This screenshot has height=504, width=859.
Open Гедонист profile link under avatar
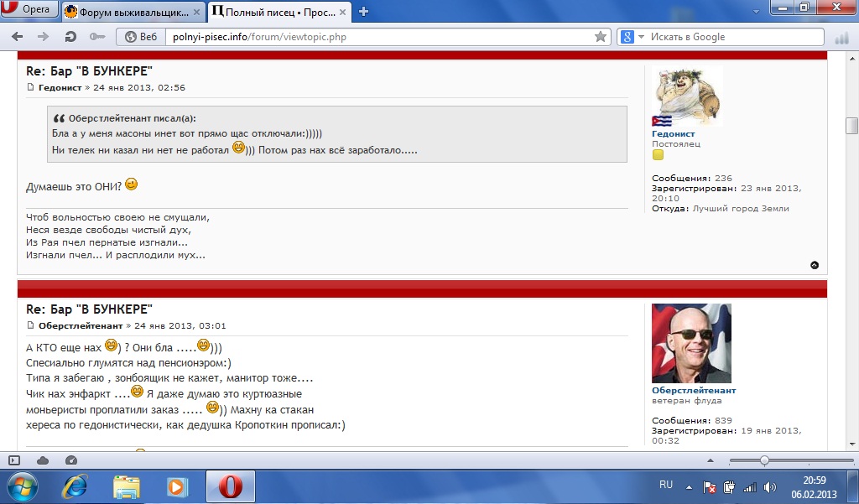(674, 133)
